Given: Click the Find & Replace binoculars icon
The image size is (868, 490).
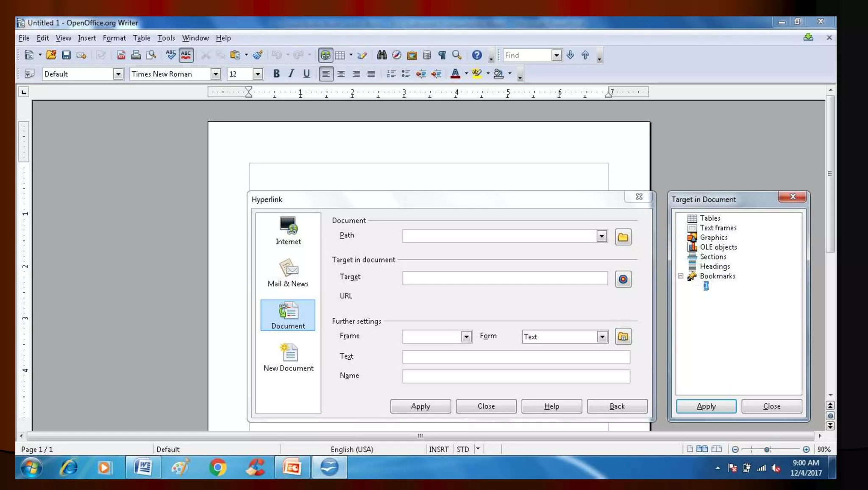Looking at the screenshot, I should click(381, 55).
